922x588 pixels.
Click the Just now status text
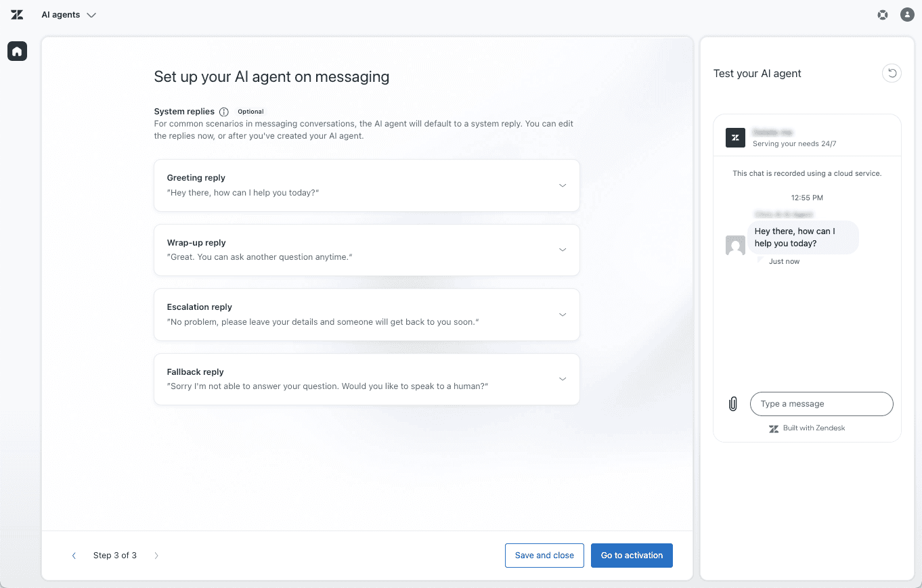(x=784, y=262)
